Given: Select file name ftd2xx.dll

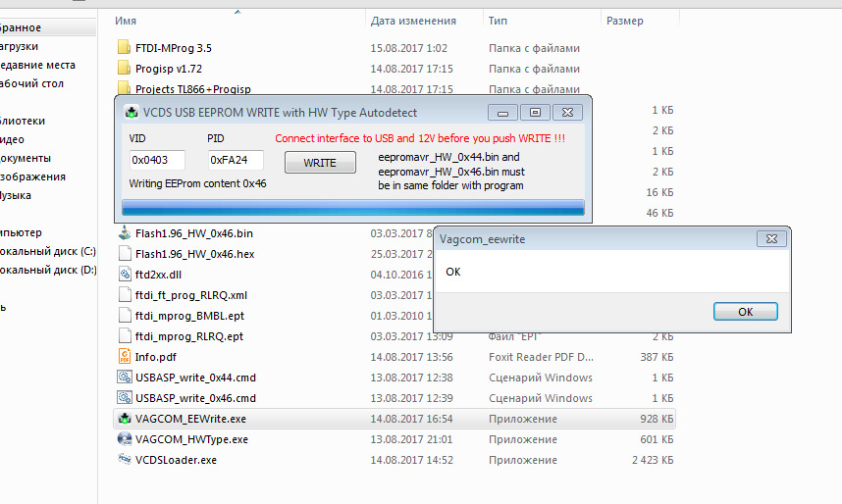Looking at the screenshot, I should click(158, 275).
